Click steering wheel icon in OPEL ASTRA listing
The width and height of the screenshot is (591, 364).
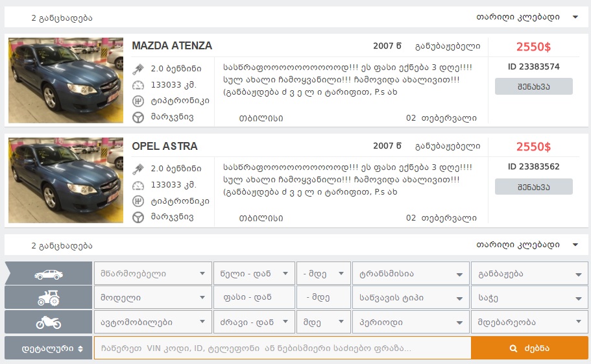tap(138, 217)
